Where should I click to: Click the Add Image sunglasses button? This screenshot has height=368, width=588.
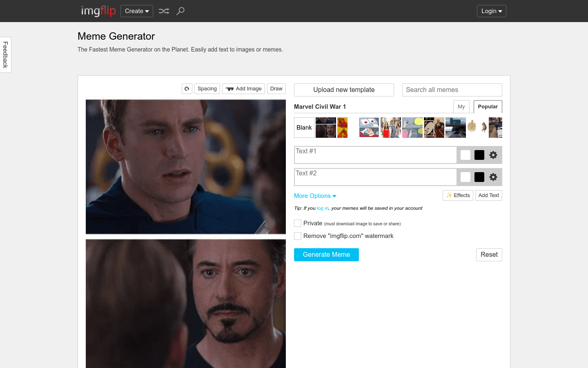(x=243, y=89)
